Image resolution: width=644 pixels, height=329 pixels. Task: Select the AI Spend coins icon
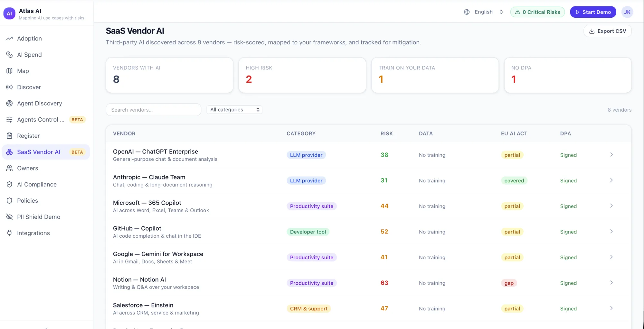(x=9, y=55)
